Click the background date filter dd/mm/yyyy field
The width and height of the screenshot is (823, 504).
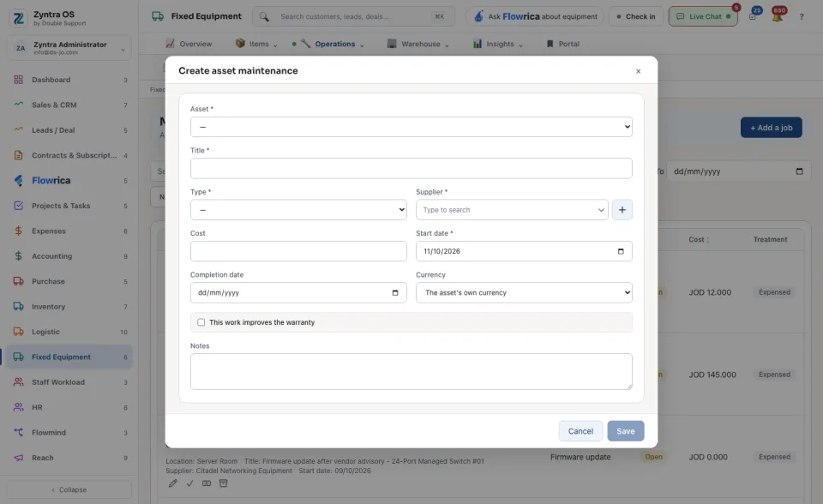tap(738, 171)
